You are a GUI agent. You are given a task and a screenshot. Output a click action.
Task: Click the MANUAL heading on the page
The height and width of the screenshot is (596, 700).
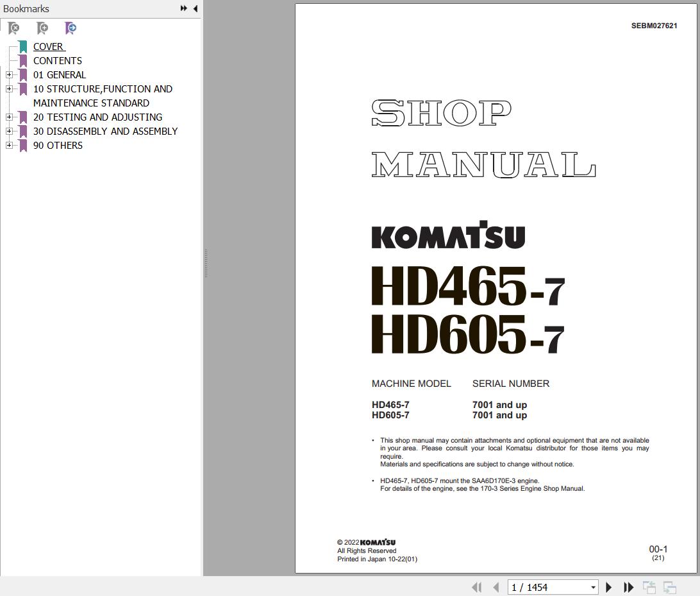point(483,164)
